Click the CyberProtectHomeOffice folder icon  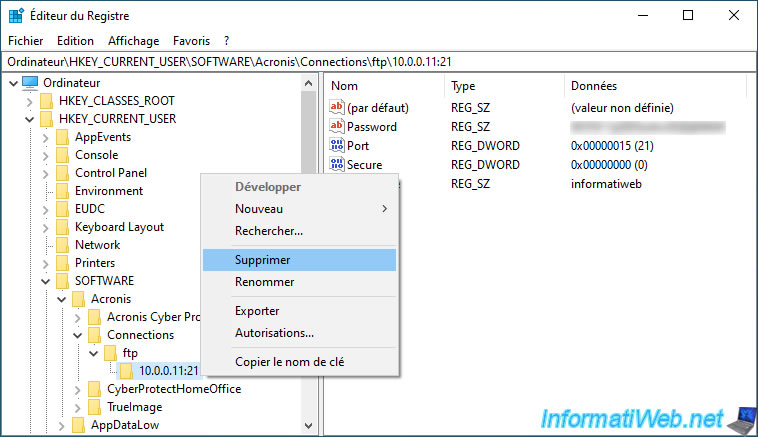point(95,389)
